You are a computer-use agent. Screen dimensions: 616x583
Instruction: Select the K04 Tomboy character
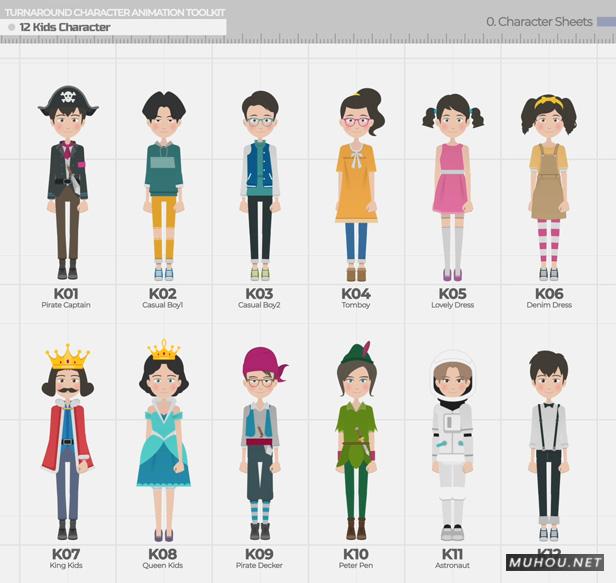[358, 185]
